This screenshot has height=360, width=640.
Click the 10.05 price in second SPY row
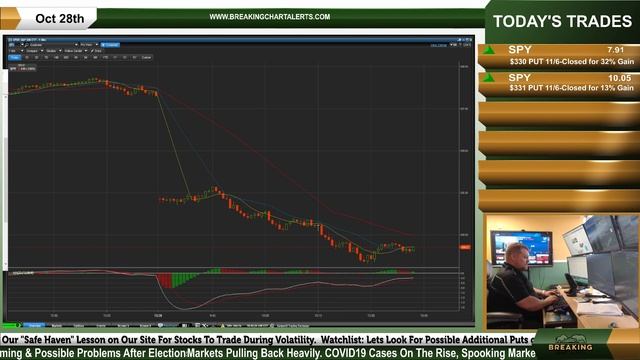click(620, 78)
